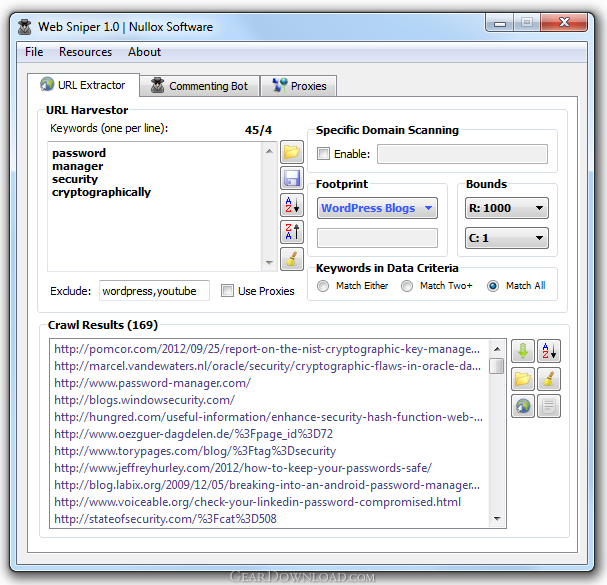Select stateofsecurity.com result URL
Screen dimensions: 607x585
165,519
